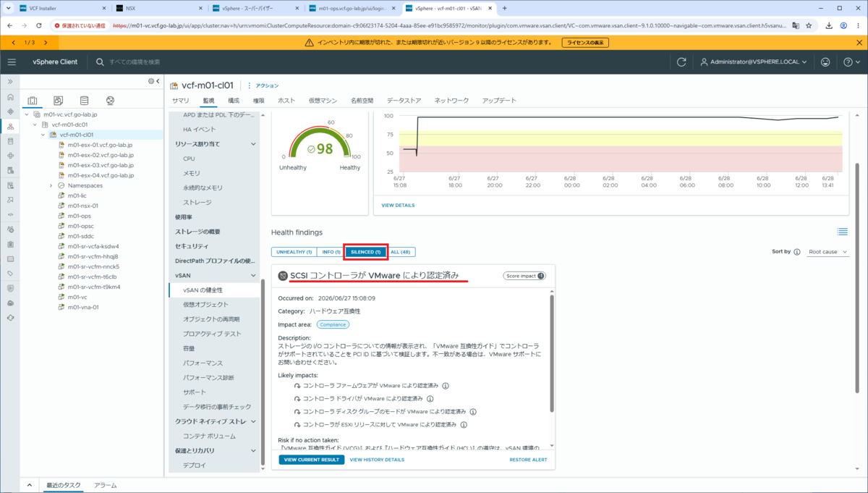Expand the bottom Recent Tasks panel chevron
Screen dimensions: 868x493
point(30,485)
